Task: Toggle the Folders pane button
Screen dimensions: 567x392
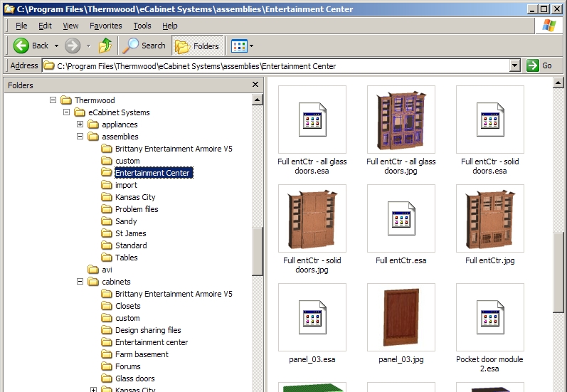Action: [x=198, y=46]
